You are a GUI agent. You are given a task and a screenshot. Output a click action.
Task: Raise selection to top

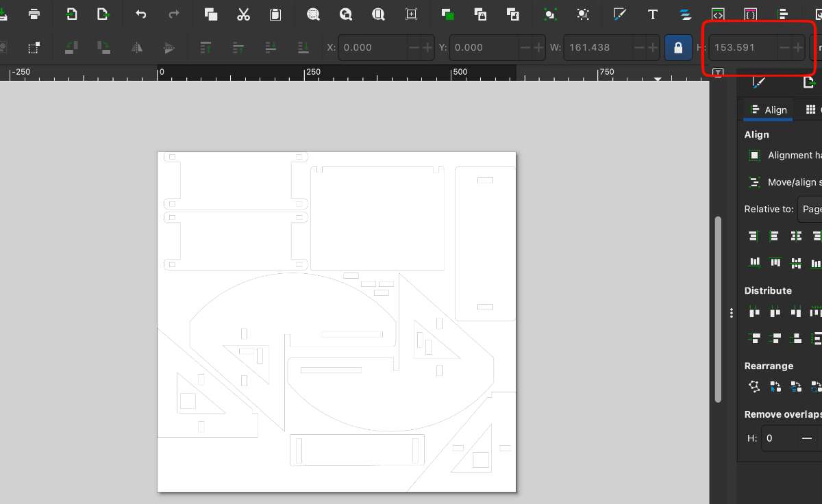point(206,47)
